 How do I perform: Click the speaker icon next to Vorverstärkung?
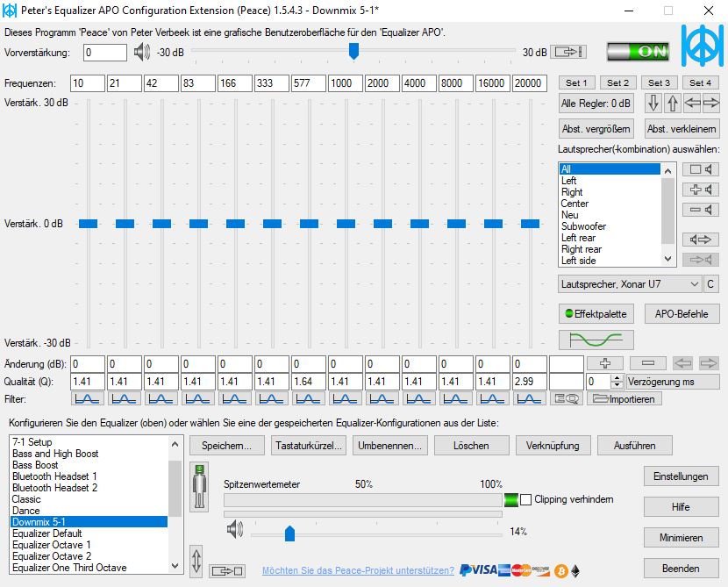pos(141,52)
